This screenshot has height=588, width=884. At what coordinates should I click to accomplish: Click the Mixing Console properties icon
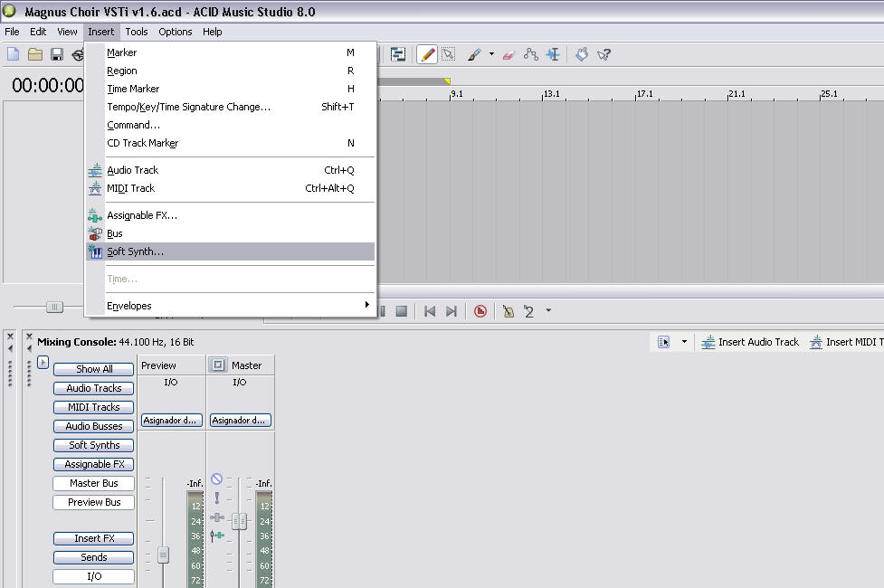[x=663, y=342]
